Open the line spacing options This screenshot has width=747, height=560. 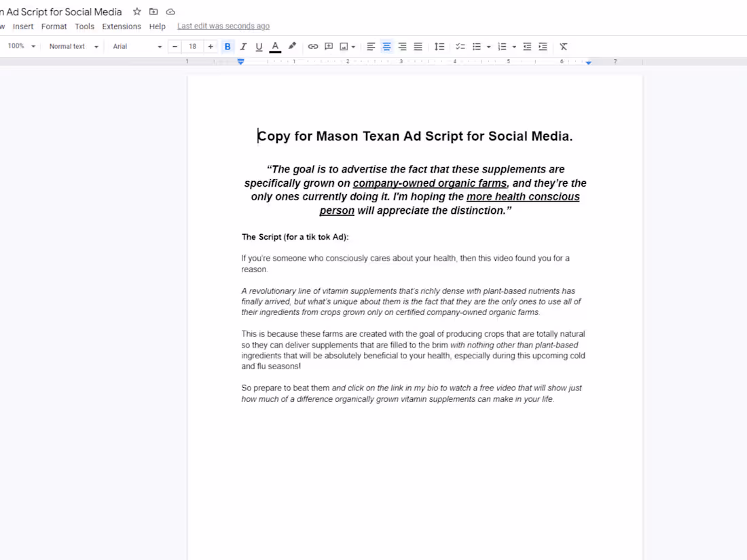(x=439, y=46)
